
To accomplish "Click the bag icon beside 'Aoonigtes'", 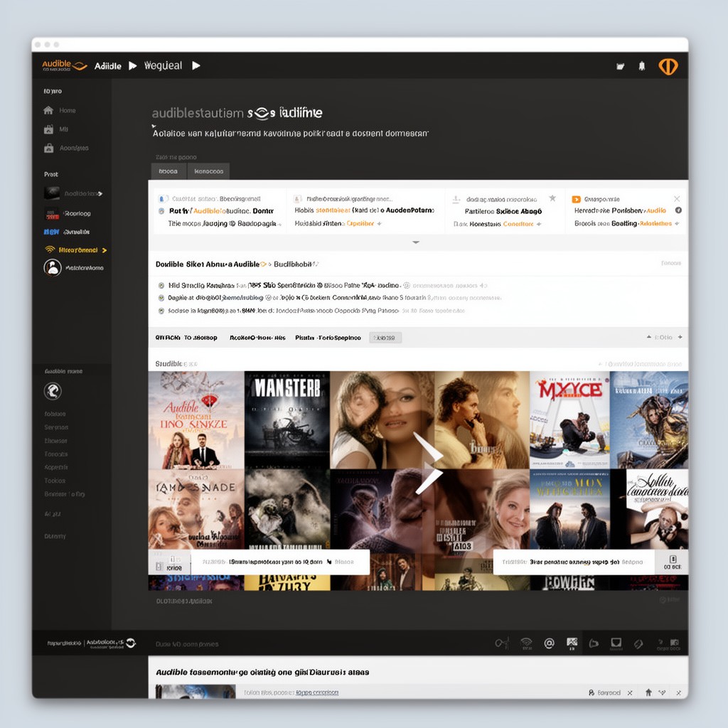I will coord(48,148).
